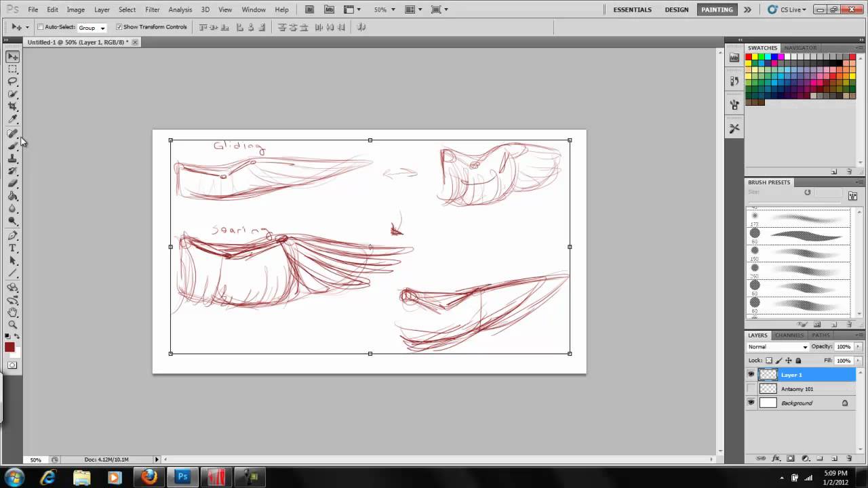Switch to the Essentials workspace
The image size is (868, 488).
[x=633, y=9]
